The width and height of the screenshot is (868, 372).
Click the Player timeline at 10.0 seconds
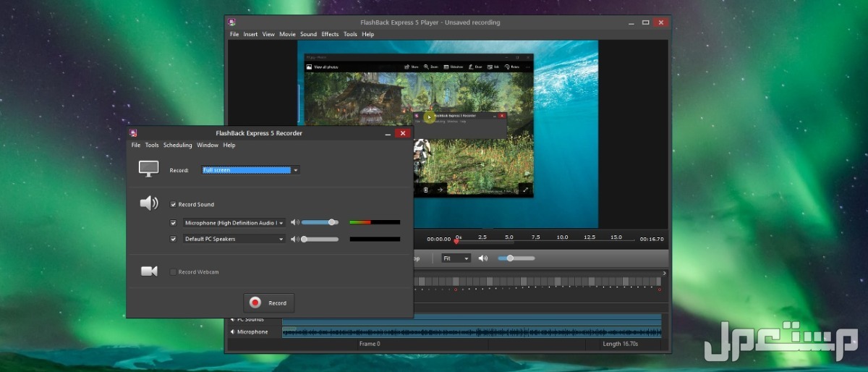tap(562, 237)
